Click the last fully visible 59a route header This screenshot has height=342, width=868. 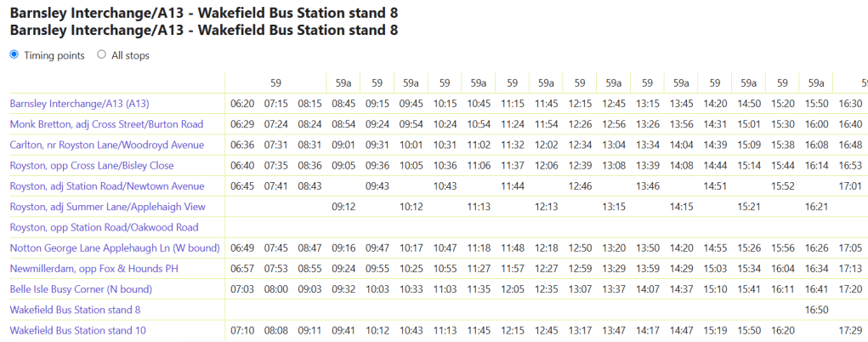tap(816, 83)
